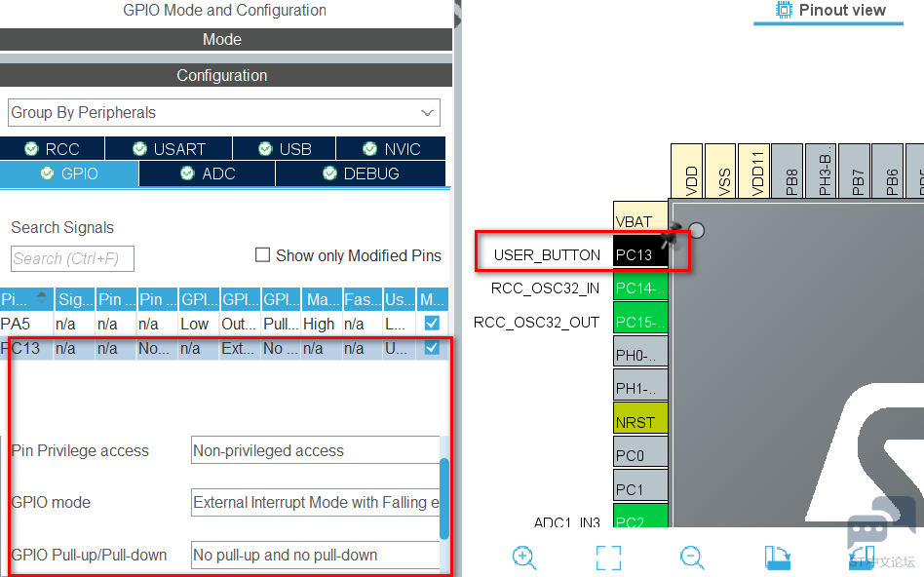This screenshot has height=577, width=924.
Task: Sort table by Pin name column header
Action: (x=26, y=299)
